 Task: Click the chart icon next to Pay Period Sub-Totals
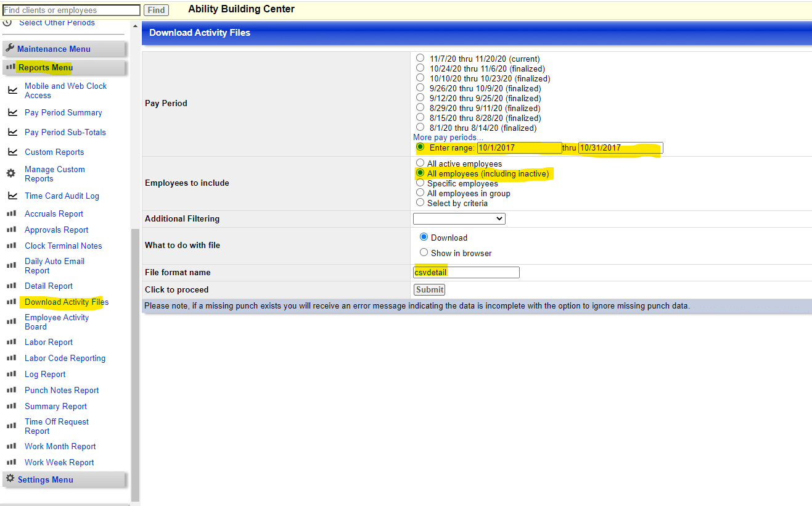(x=12, y=133)
